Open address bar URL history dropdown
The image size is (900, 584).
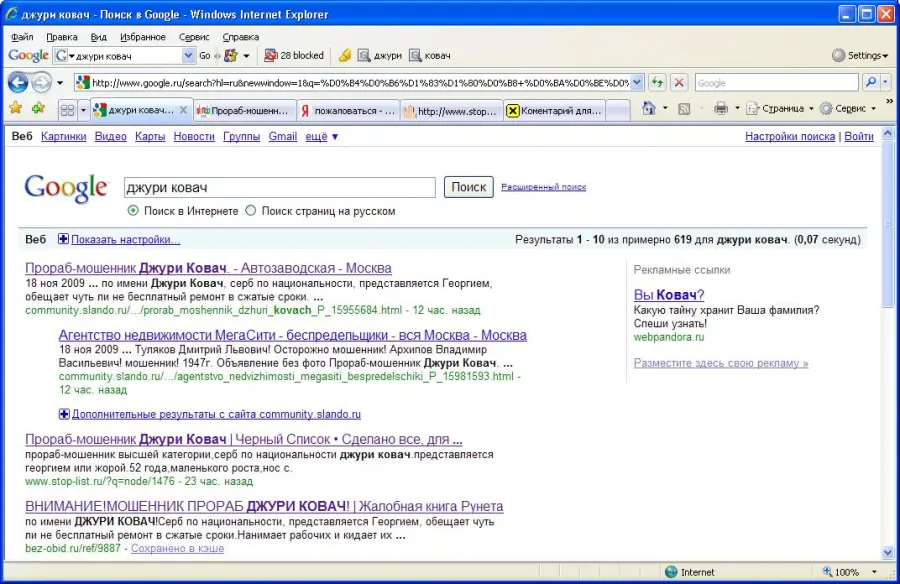pyautogui.click(x=637, y=83)
